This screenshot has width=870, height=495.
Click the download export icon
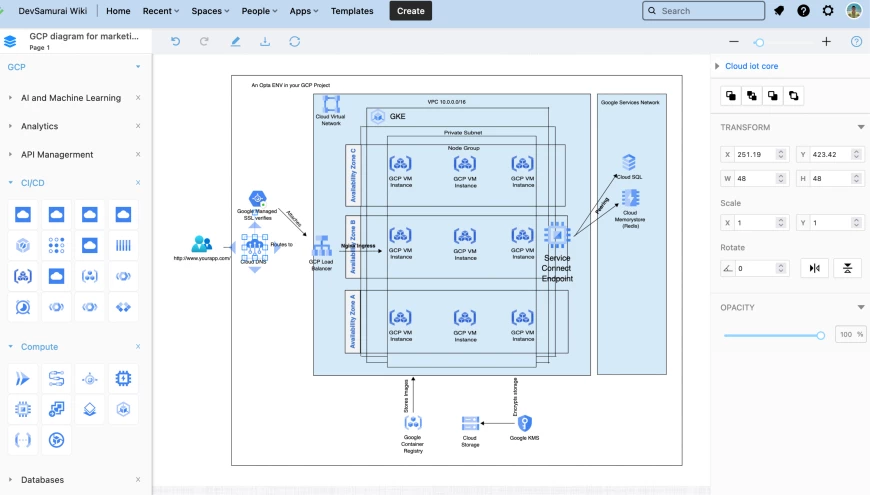pos(265,42)
